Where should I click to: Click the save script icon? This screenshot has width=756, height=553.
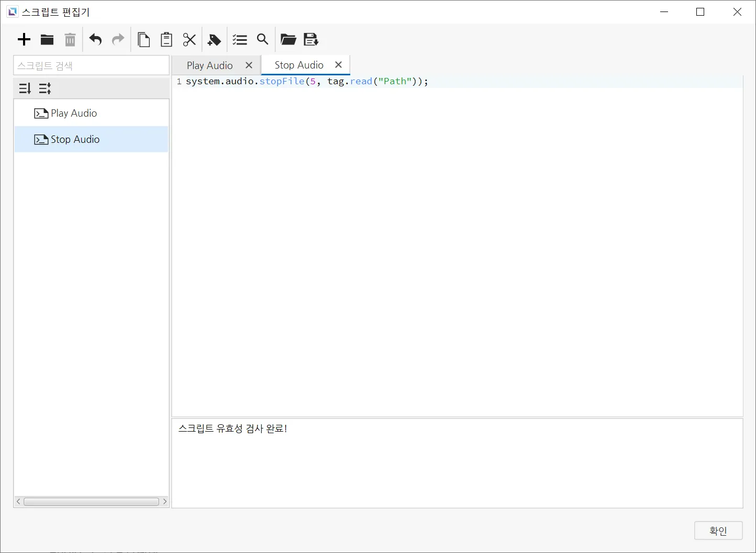point(311,40)
